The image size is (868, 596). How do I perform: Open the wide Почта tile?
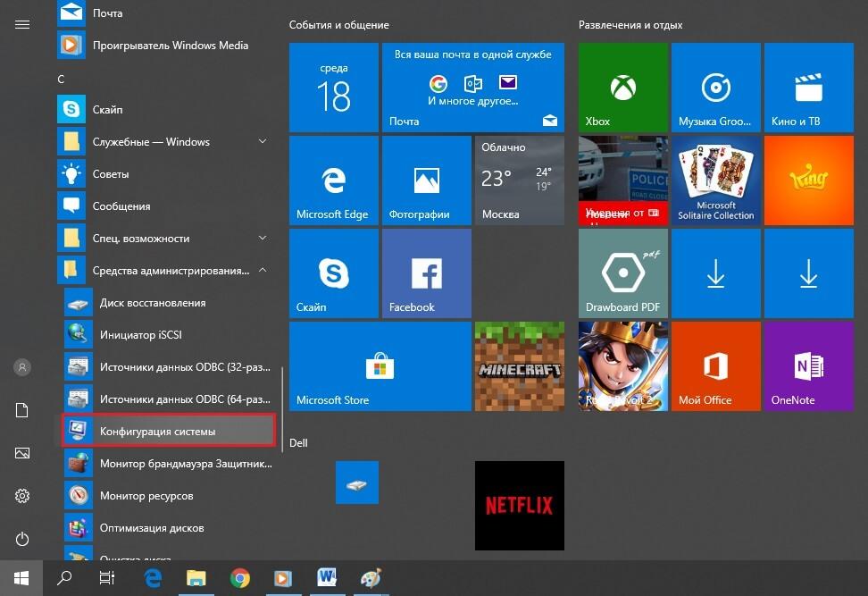tap(473, 88)
